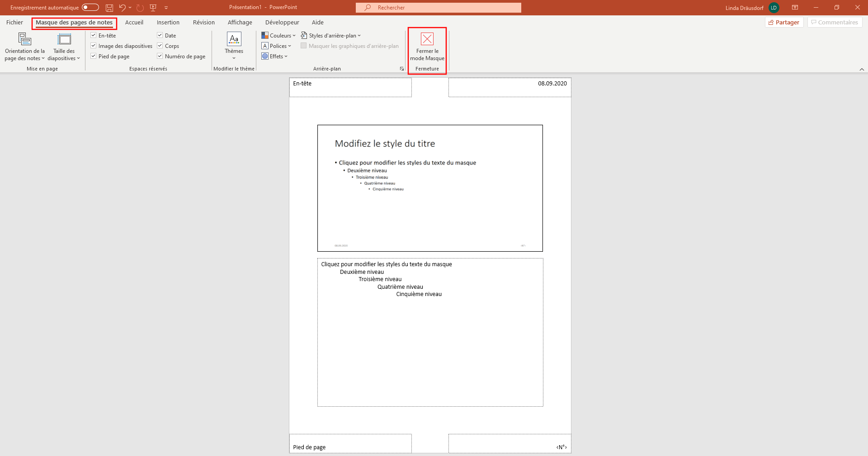Click the date placeholder 08.09.2020

click(x=510, y=87)
